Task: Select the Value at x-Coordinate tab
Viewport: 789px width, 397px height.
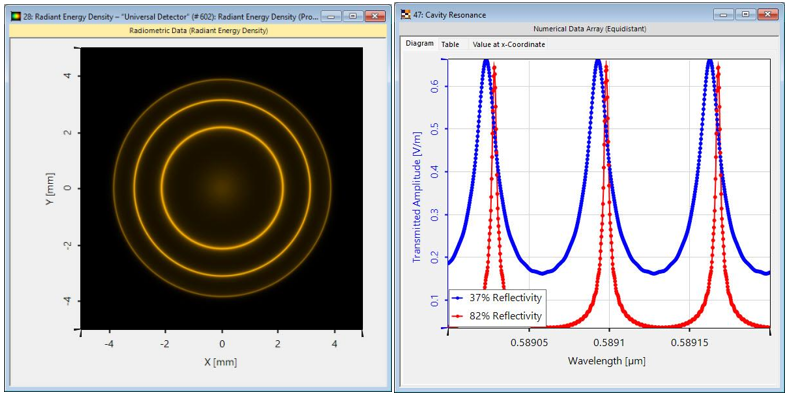Action: pos(509,44)
